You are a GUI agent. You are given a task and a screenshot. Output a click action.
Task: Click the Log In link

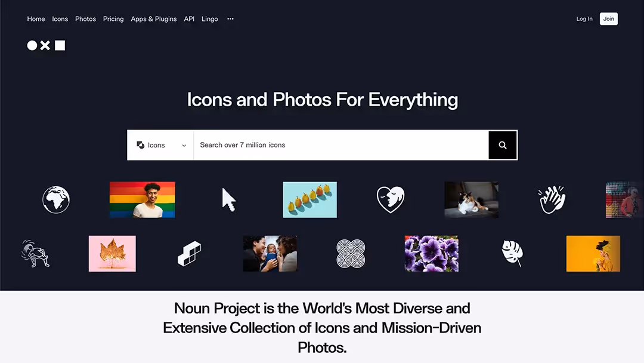pos(584,19)
